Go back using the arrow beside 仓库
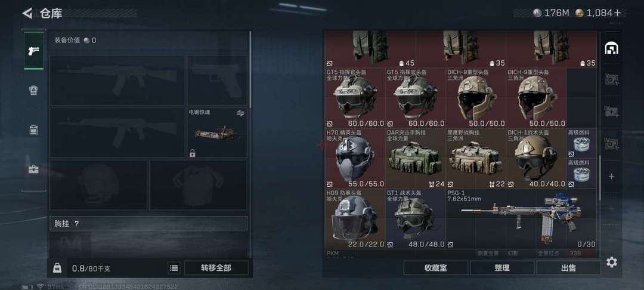The height and width of the screenshot is (290, 644). [x=27, y=13]
